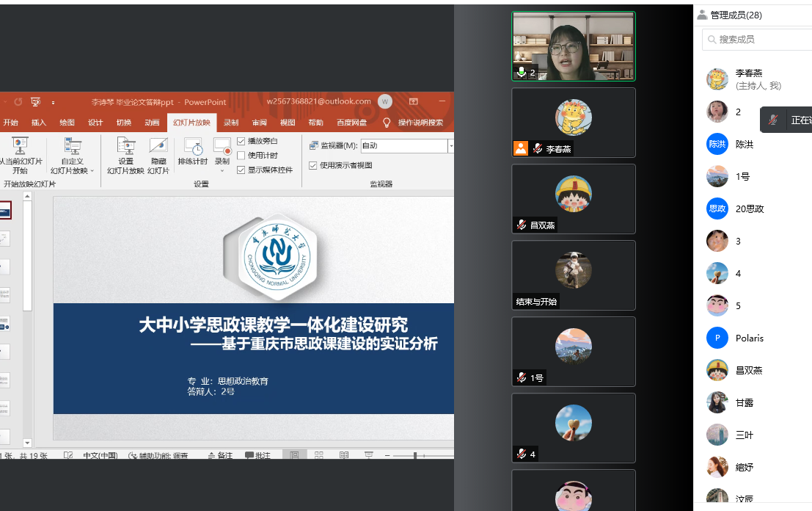
Task: Uncheck the 播放旁白 checkbox
Action: (241, 141)
